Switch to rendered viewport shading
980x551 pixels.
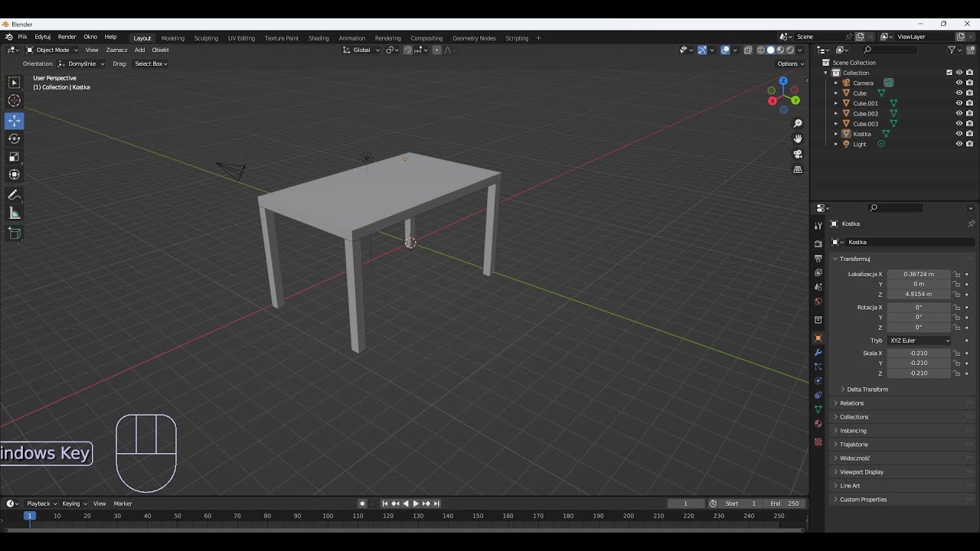click(789, 50)
